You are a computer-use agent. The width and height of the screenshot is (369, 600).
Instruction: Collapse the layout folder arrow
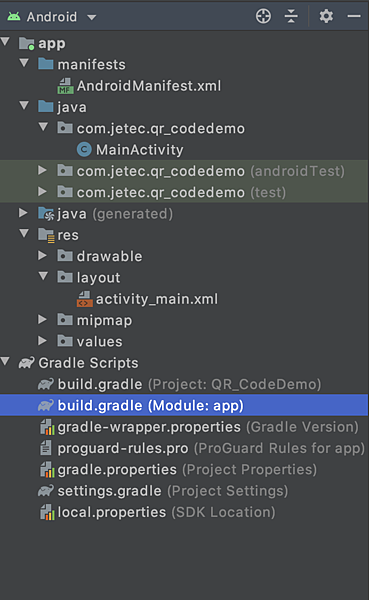(x=43, y=276)
